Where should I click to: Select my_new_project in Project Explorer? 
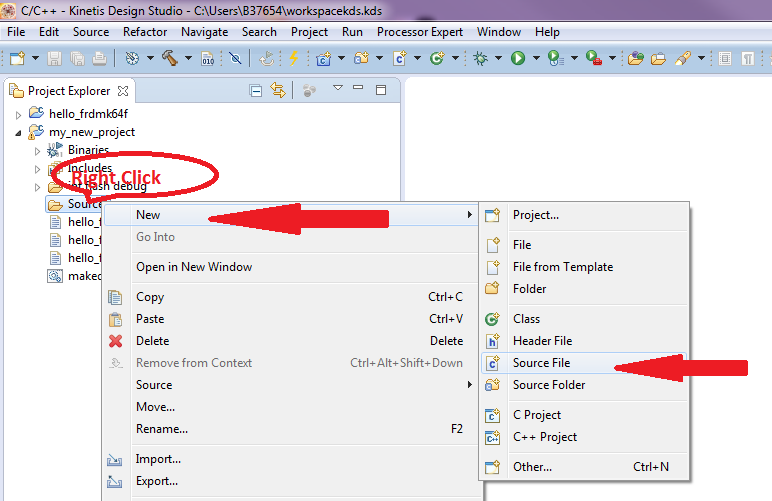tap(92, 132)
